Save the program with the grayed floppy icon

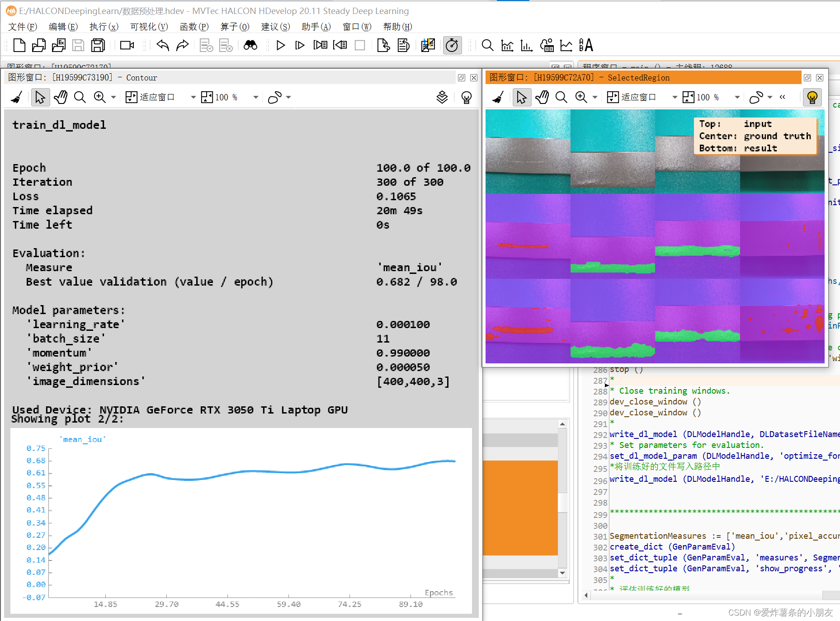point(78,45)
